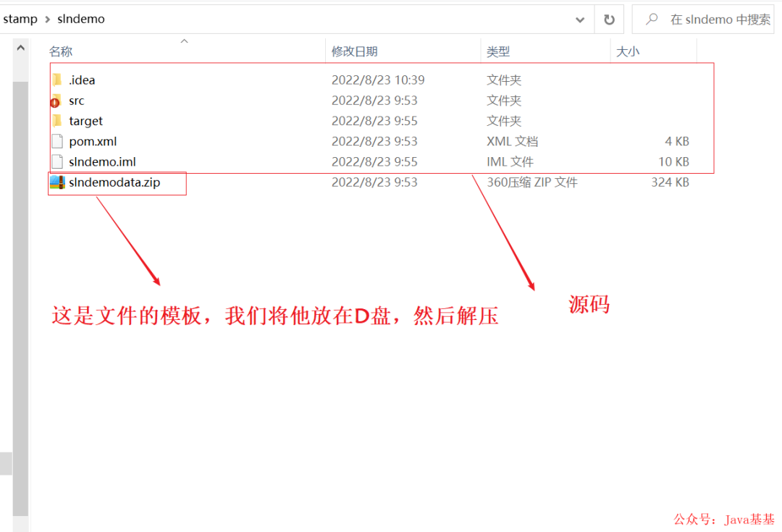The height and width of the screenshot is (532, 782).
Task: Open the .idea folder icon
Action: click(x=57, y=80)
